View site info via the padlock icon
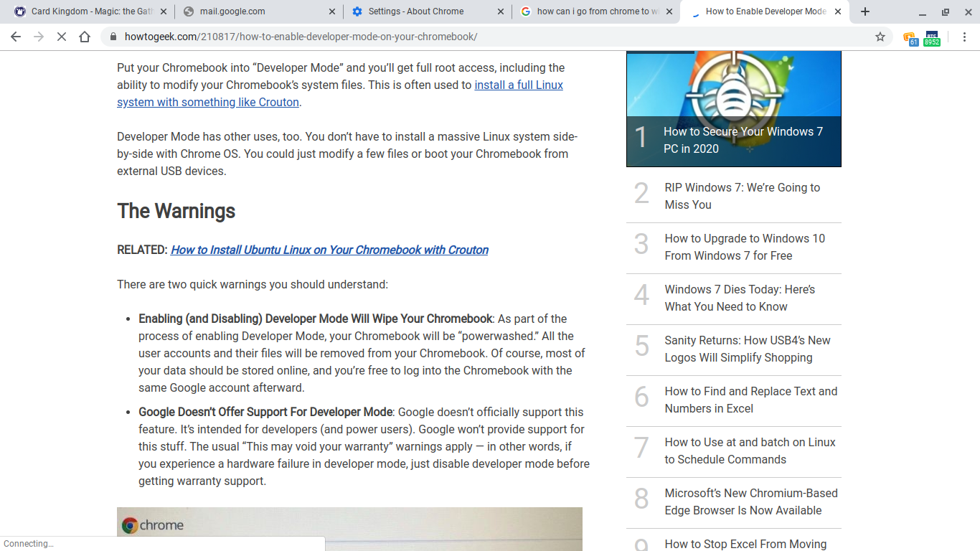 click(113, 37)
